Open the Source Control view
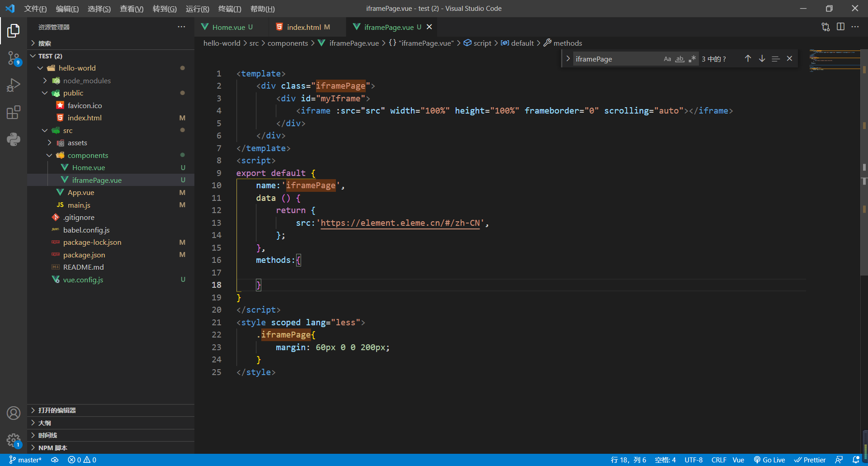Image resolution: width=868 pixels, height=466 pixels. (14, 58)
